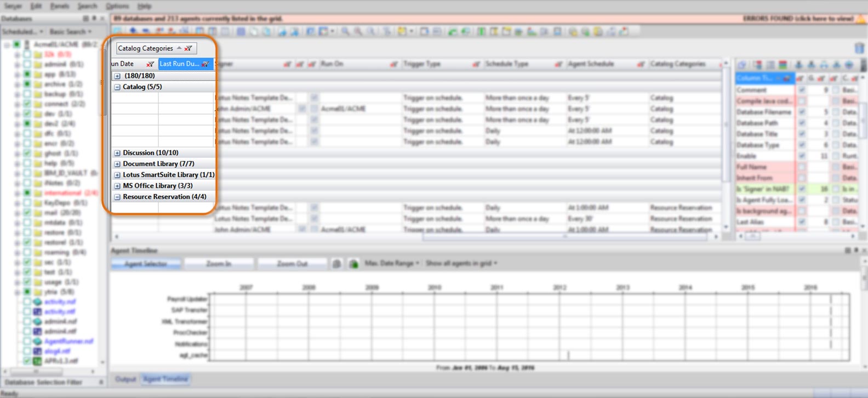868x398 pixels.
Task: Click the errors found warning icon
Action: [861, 19]
